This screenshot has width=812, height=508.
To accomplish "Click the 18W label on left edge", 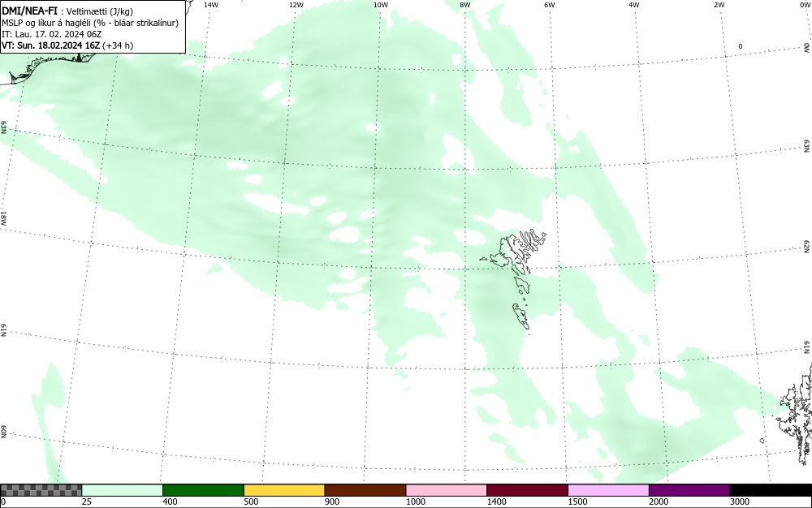I will 3,217.
